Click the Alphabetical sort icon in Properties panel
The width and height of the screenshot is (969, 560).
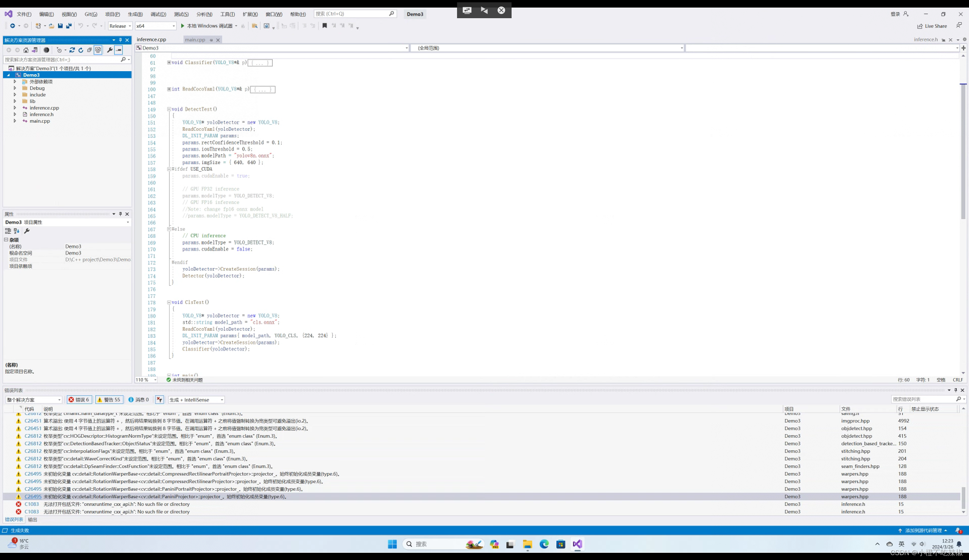(x=17, y=231)
